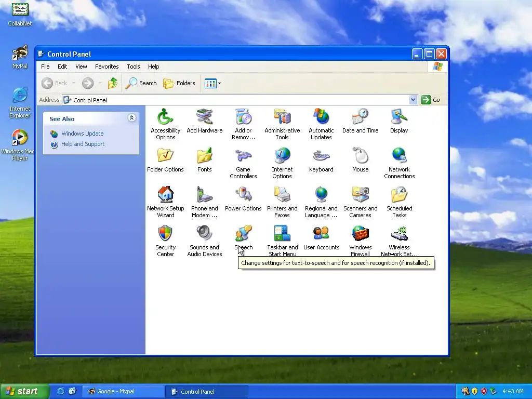Select the Fonts folder icon
This screenshot has height=399, width=532.
[x=204, y=160]
